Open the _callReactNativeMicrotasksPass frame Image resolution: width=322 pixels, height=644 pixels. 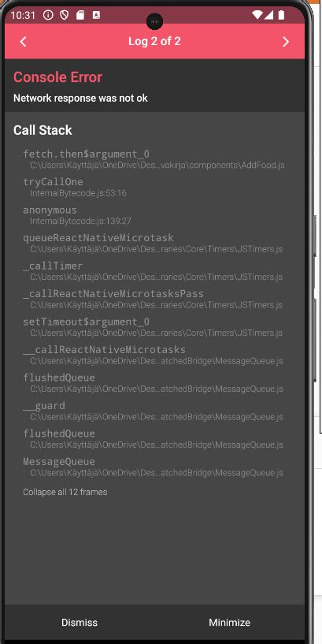tap(154, 299)
